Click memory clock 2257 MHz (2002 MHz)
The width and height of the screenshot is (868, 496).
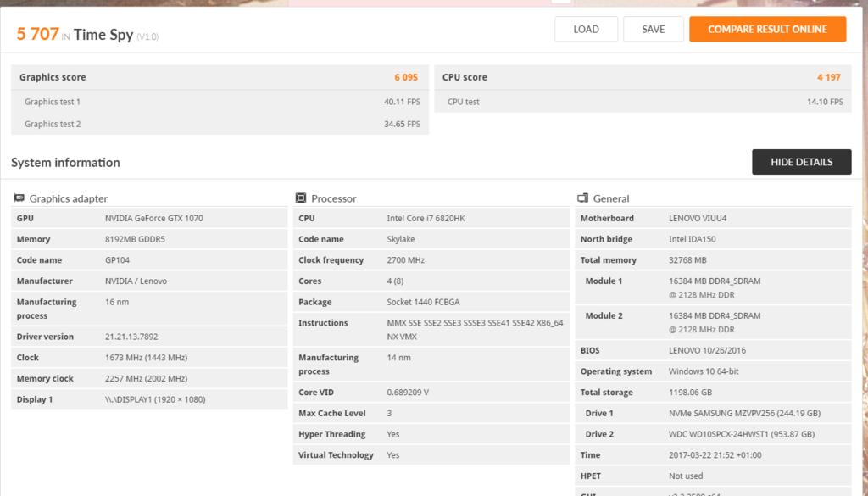pos(146,379)
